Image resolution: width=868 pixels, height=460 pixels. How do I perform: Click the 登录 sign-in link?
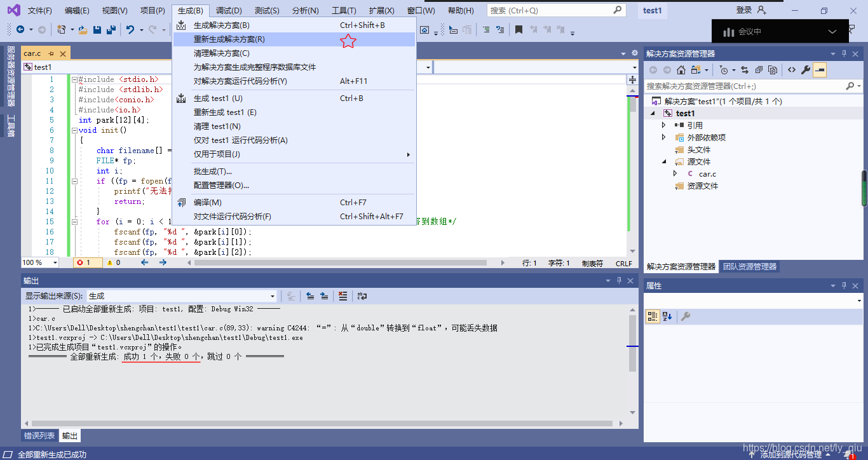[743, 10]
